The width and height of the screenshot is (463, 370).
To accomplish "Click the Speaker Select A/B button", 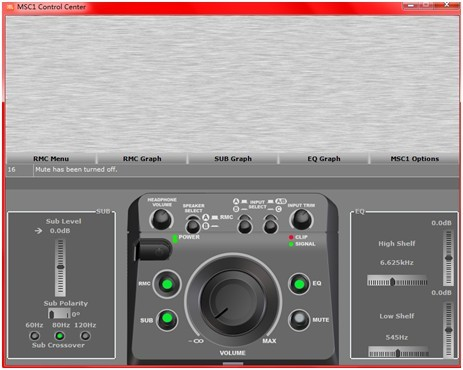I will (193, 225).
